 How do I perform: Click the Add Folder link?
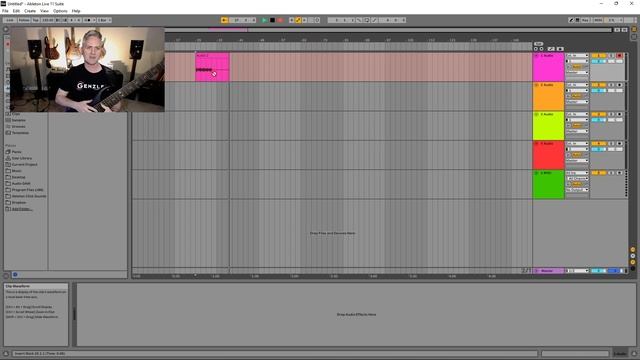pyautogui.click(x=22, y=209)
